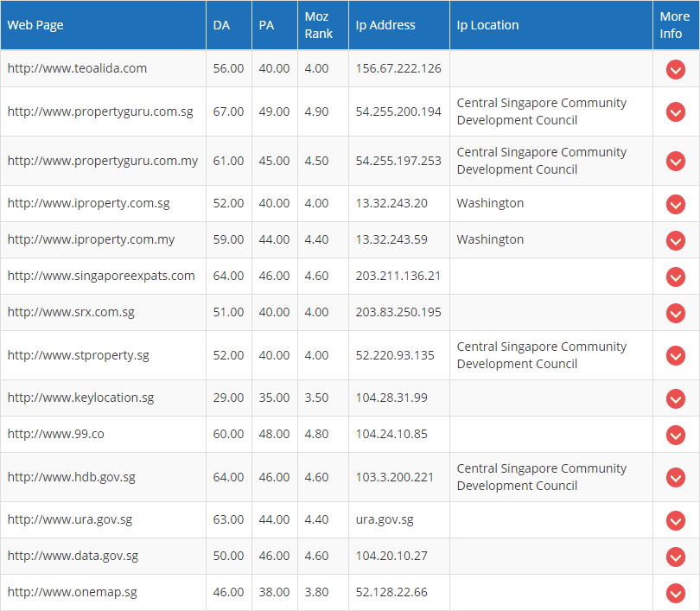The width and height of the screenshot is (700, 611).
Task: Click IP address 104.24.10.85
Action: pos(391,434)
